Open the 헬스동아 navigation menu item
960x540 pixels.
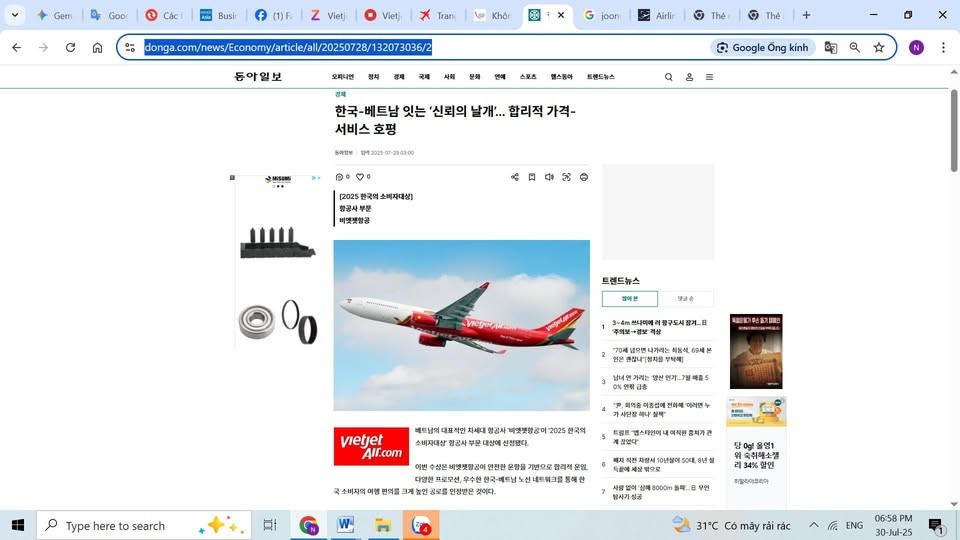coord(561,77)
